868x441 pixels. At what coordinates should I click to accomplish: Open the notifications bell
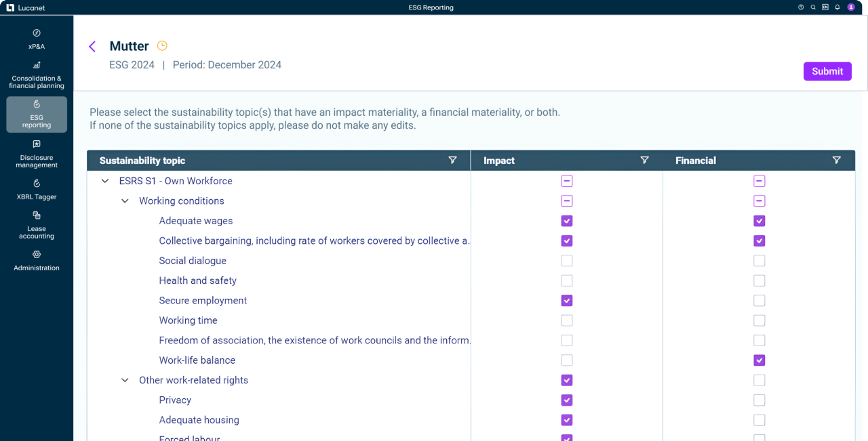pos(837,7)
